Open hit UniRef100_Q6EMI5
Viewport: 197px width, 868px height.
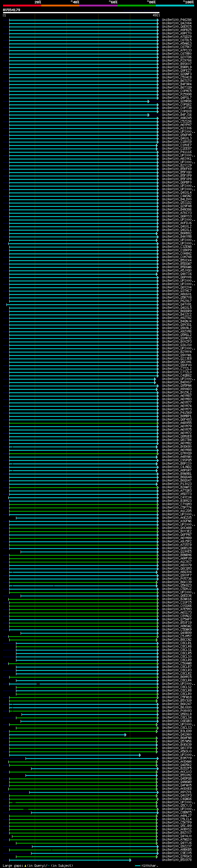click(x=176, y=26)
